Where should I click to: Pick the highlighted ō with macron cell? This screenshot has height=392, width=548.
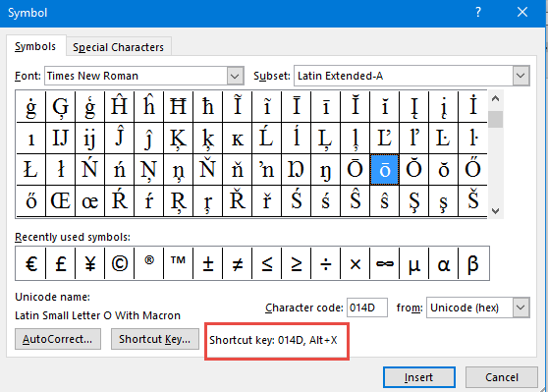tap(384, 170)
